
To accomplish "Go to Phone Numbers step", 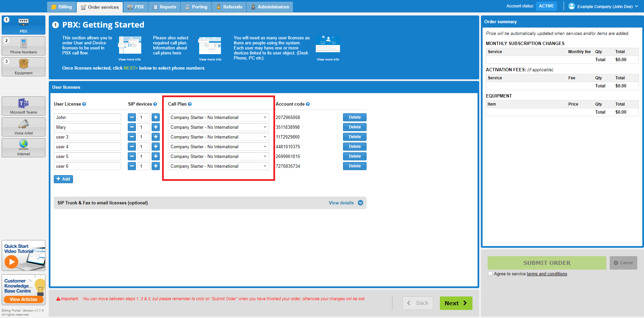I will (x=24, y=46).
